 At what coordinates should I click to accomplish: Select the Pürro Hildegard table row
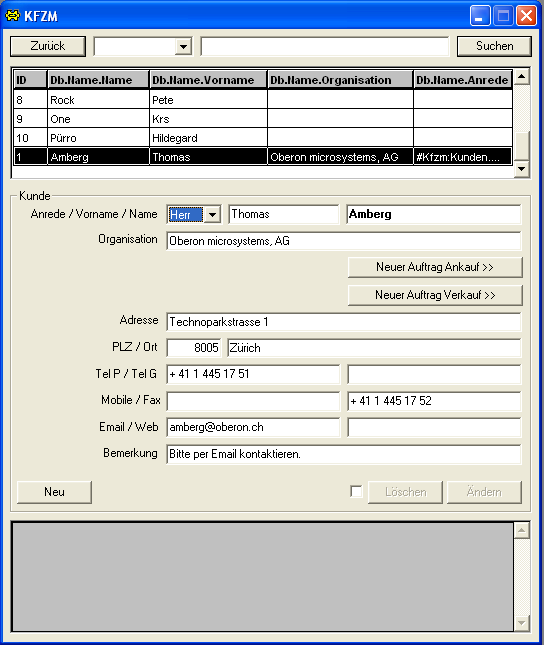coord(263,138)
